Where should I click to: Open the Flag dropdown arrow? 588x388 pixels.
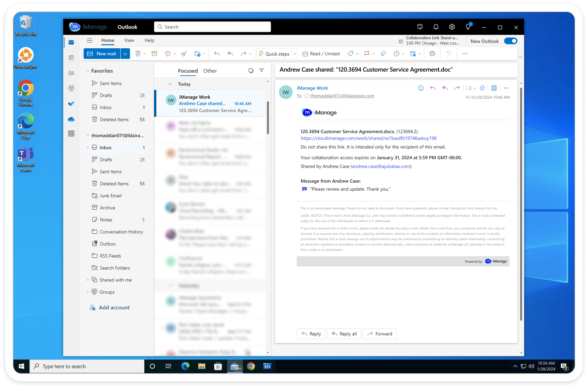(x=374, y=54)
